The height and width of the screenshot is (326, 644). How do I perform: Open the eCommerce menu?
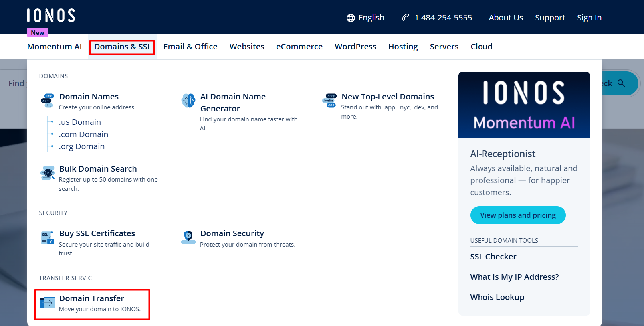pos(299,47)
